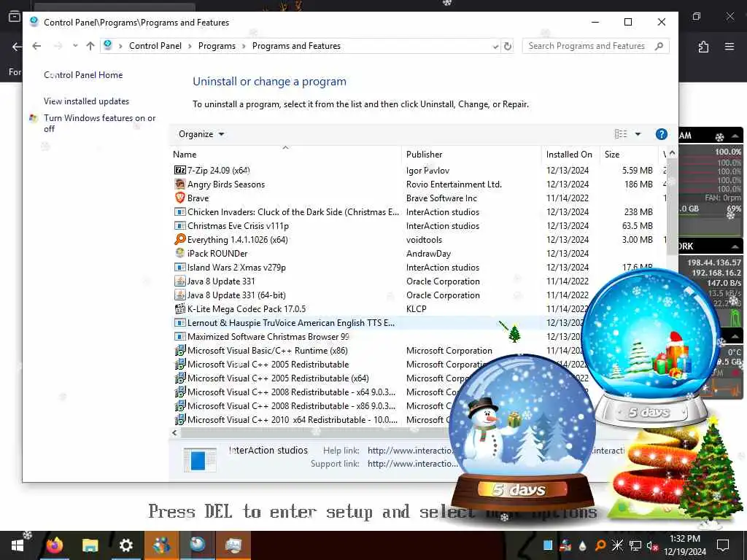Select the Everything 1.4.1.1026 magnifier icon

(x=179, y=239)
